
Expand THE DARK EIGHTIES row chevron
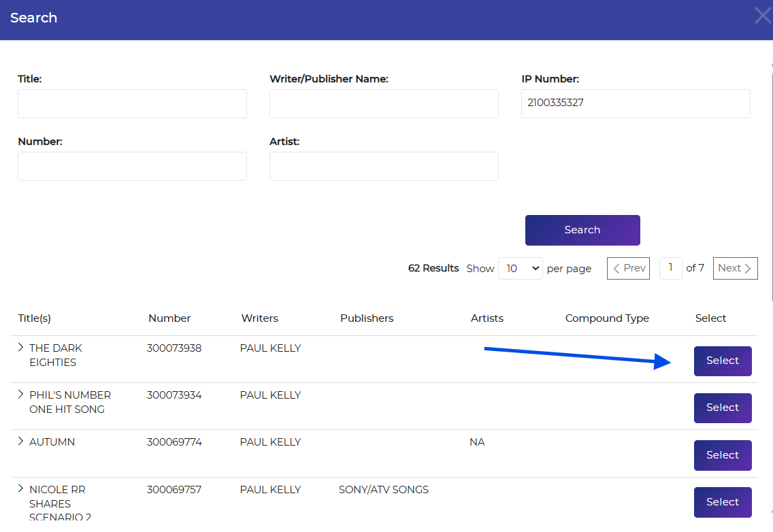point(21,348)
